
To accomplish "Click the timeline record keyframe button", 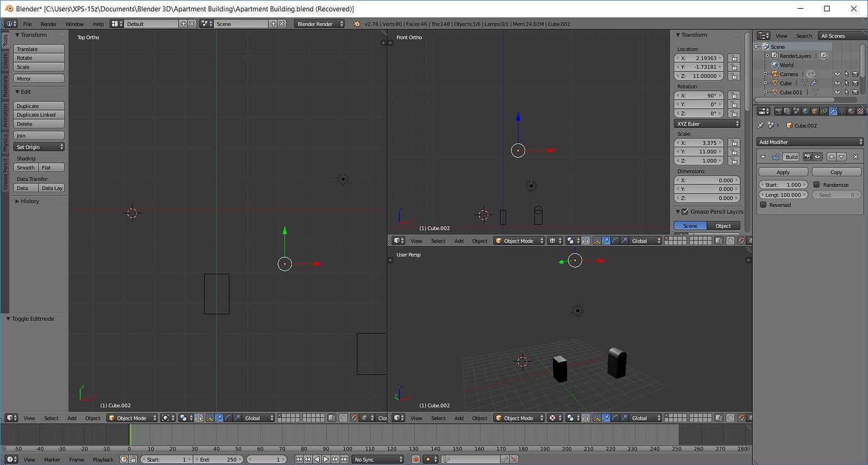I will click(416, 460).
